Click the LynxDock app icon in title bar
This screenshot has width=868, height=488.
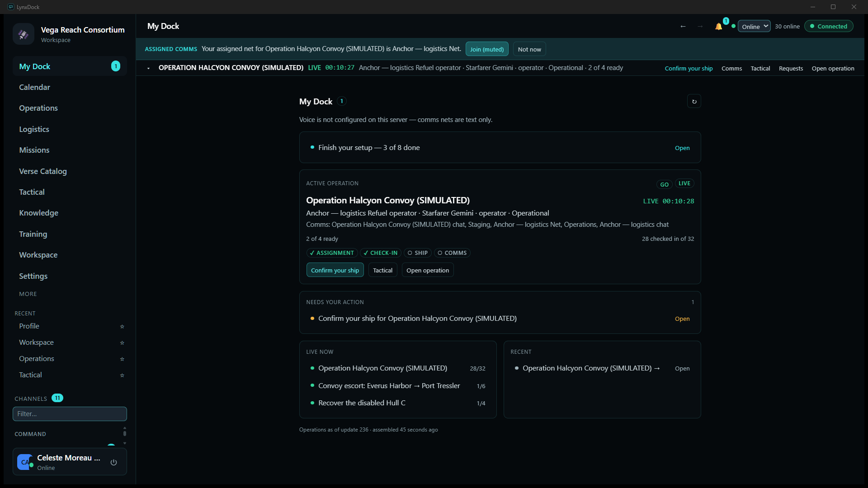coord(11,7)
